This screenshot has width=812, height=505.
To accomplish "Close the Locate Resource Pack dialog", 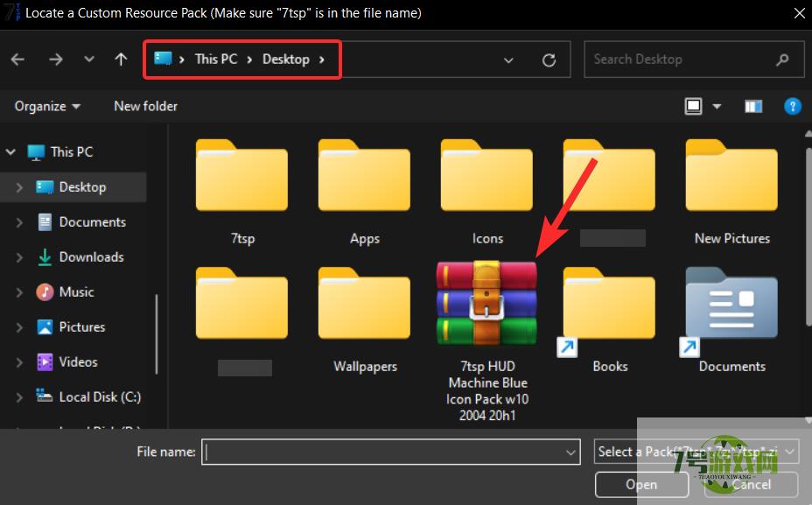I will 800,13.
